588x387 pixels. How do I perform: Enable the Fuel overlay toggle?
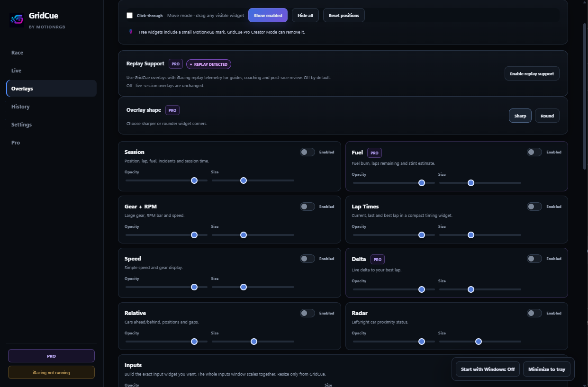pos(534,152)
